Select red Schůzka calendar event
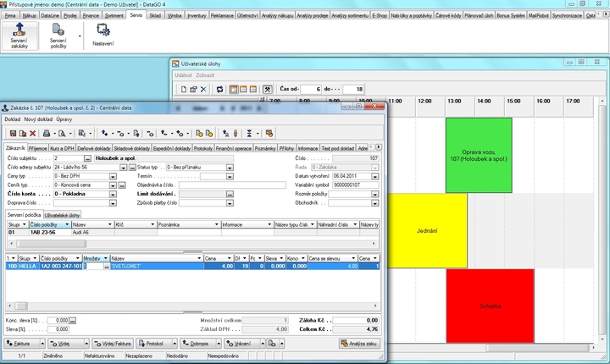Image resolution: width=610 pixels, height=364 pixels. point(491,306)
